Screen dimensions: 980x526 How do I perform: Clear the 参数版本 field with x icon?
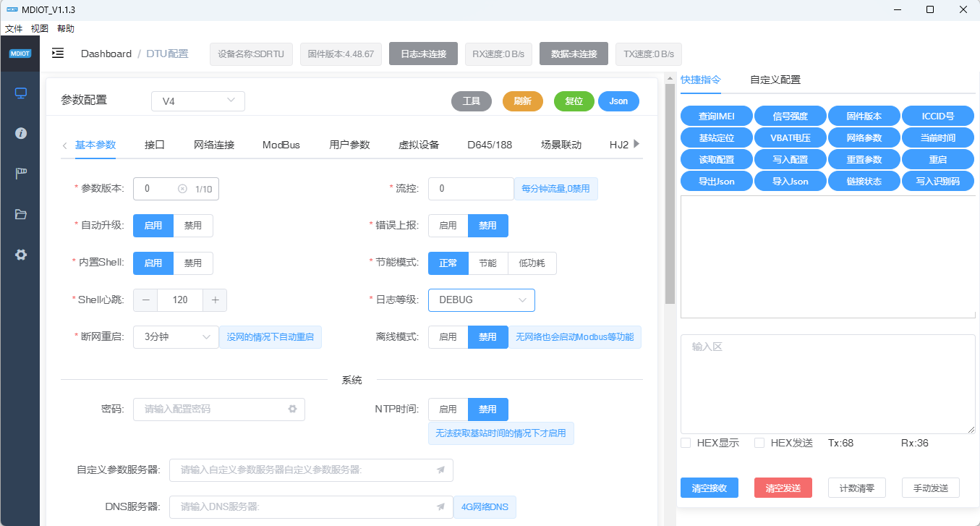coord(182,189)
